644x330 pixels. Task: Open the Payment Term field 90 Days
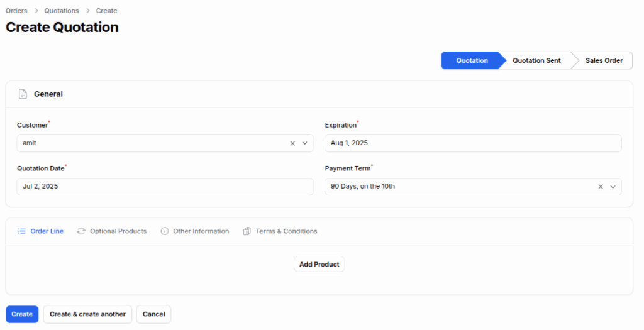(x=473, y=187)
